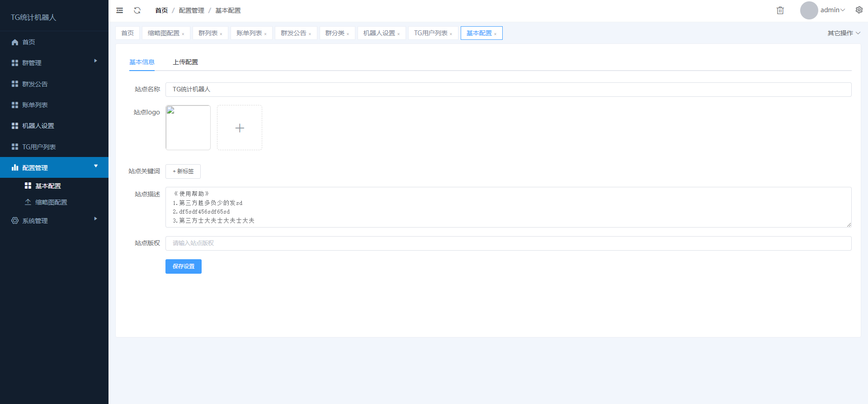The width and height of the screenshot is (868, 404).
Task: Open the 其它操作 dropdown
Action: [x=844, y=33]
